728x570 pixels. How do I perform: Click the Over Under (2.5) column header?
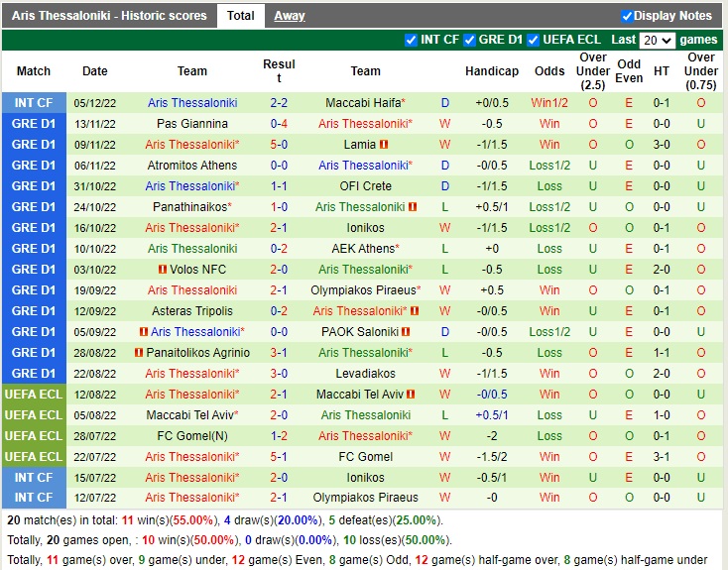click(x=593, y=71)
